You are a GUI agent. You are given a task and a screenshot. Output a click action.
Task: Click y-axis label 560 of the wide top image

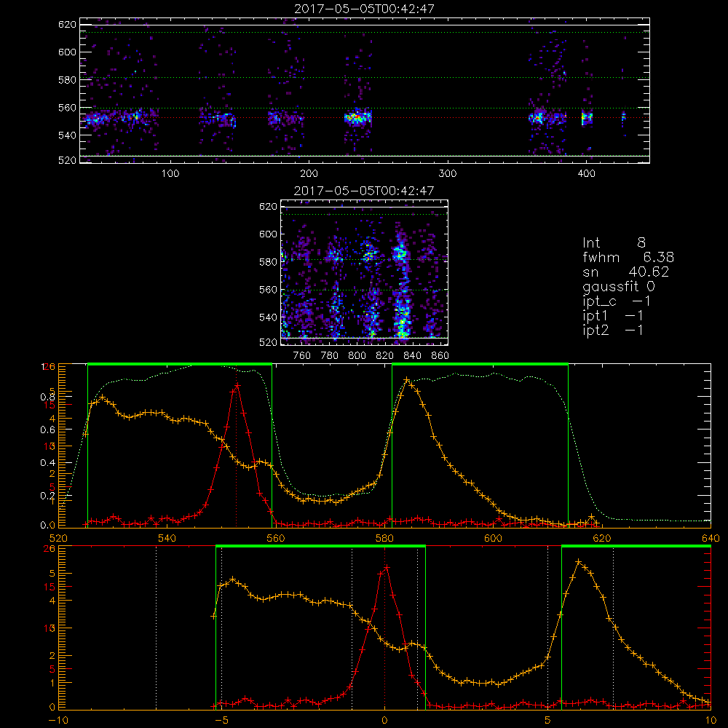point(67,108)
